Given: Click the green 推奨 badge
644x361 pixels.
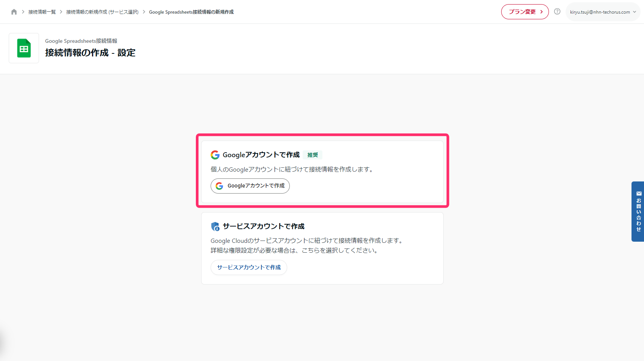Looking at the screenshot, I should click(313, 155).
